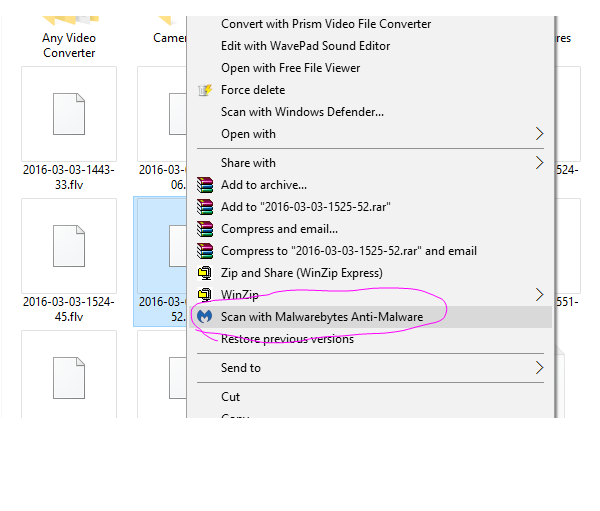Select the Cut menu entry
Screen dimensions: 600x511
(231, 397)
